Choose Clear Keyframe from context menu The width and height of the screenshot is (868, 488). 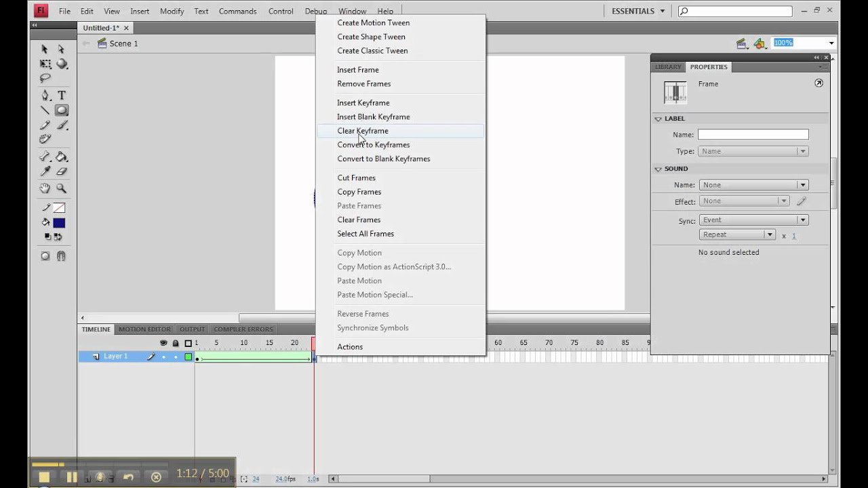coord(400,131)
